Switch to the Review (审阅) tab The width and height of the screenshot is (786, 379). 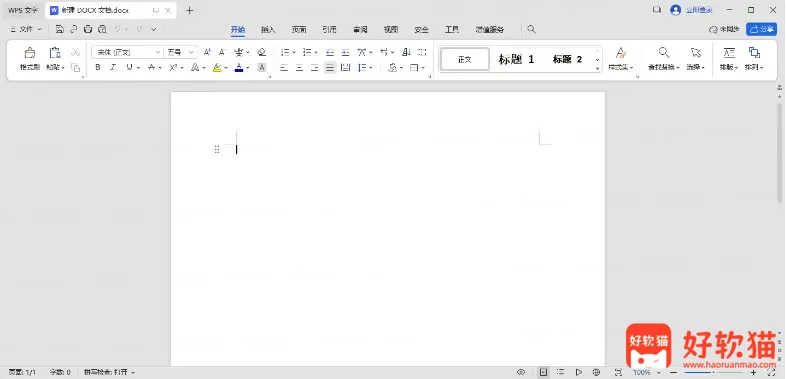[360, 30]
